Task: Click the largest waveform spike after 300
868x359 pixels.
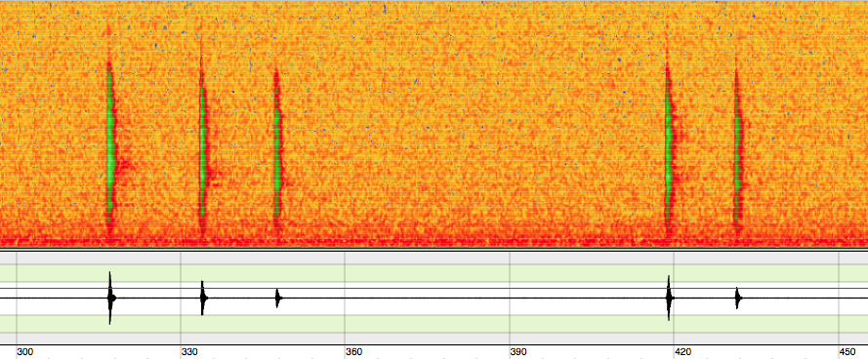Action: (110, 298)
